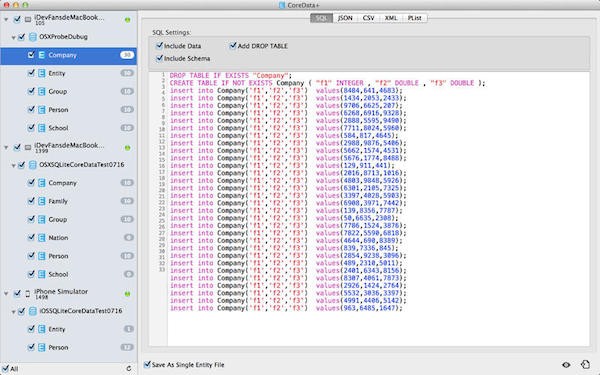Uncheck the OSXProbeDubug database checkbox
This screenshot has width=600, height=375.
(x=21, y=37)
